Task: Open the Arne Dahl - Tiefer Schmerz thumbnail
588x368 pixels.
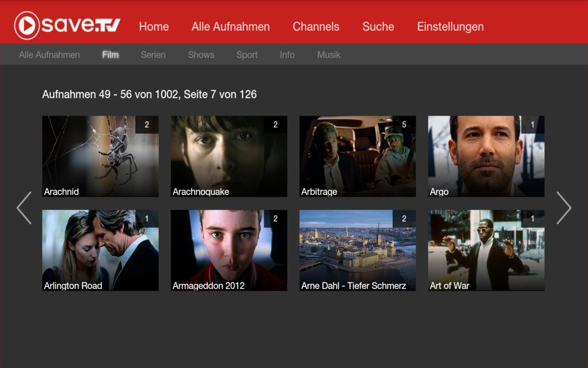Action: (358, 250)
